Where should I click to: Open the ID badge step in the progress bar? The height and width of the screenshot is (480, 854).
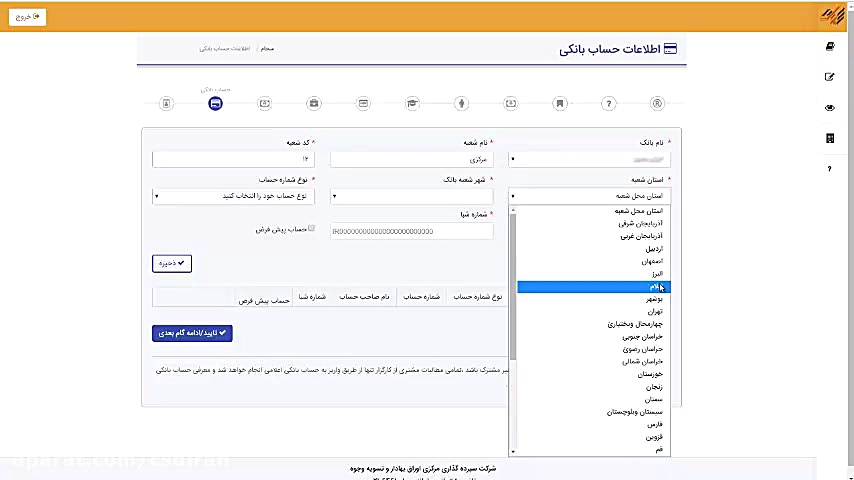[166, 104]
